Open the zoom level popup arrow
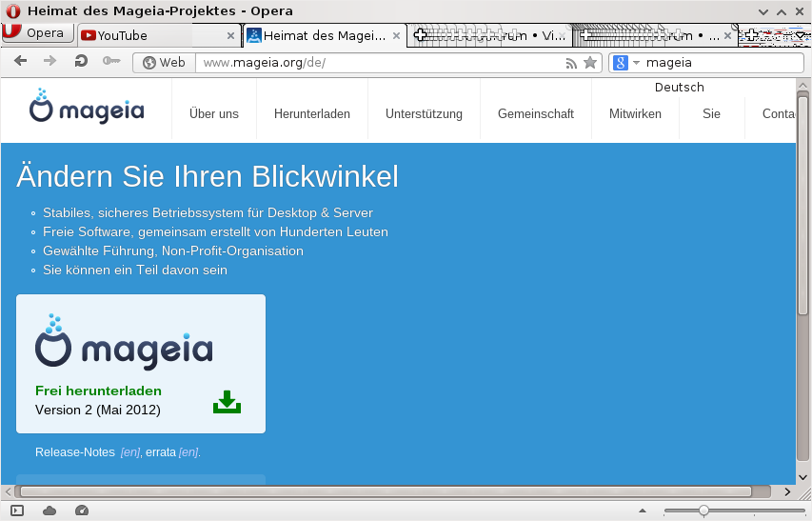 point(641,511)
